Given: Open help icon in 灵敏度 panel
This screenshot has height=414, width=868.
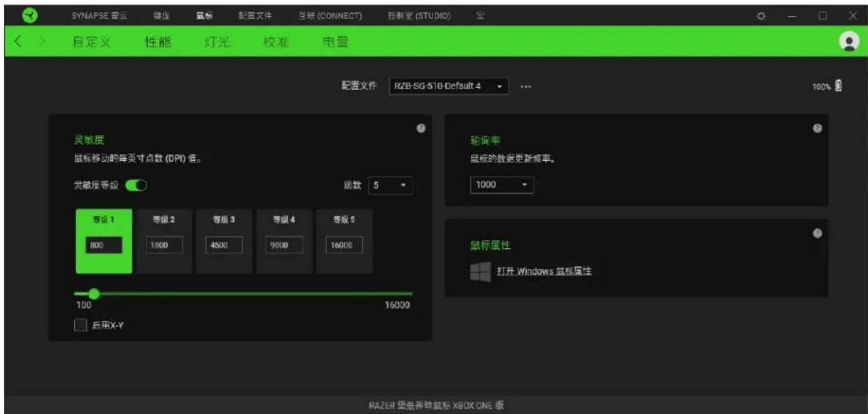Looking at the screenshot, I should (421, 128).
